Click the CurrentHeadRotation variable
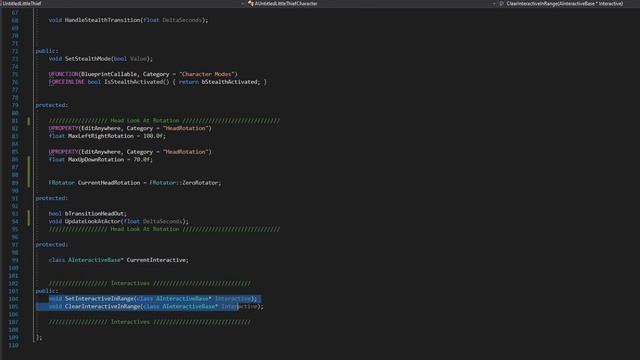This screenshot has height=360, width=640. [109, 183]
